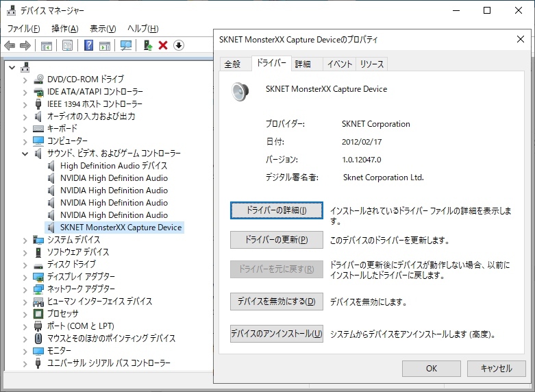Click the ディスプレイ アダプター icon
This screenshot has height=392, width=535.
click(38, 277)
